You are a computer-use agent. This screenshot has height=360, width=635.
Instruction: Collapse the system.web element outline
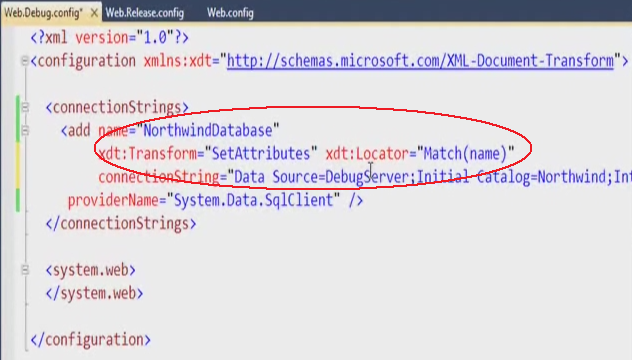25,270
